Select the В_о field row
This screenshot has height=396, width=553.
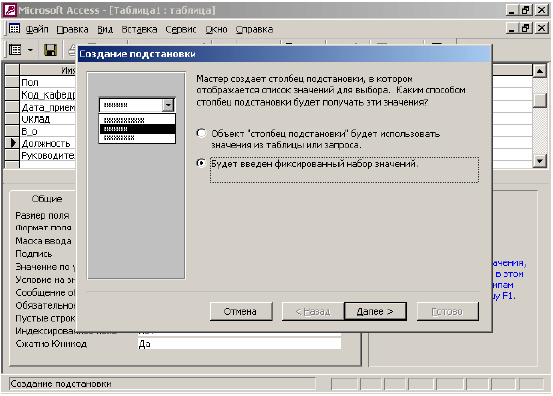point(48,131)
